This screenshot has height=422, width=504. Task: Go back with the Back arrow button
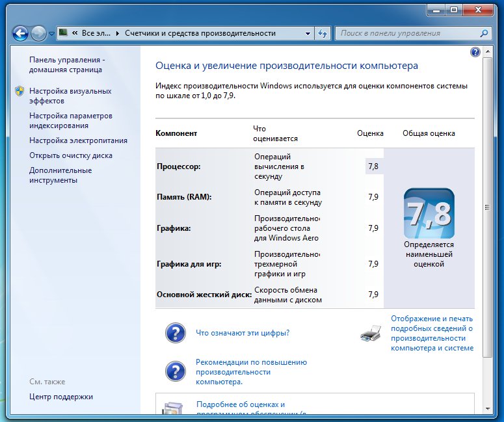point(20,33)
